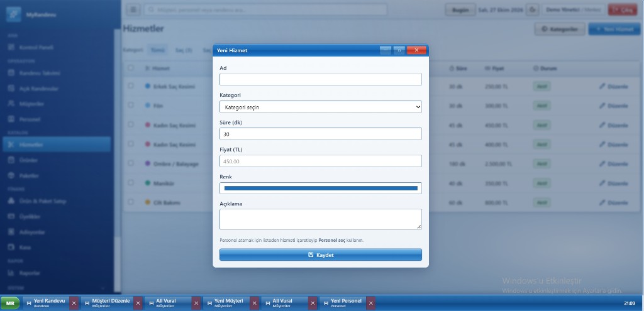Screen dimensions: 644x311
Task: Tick the Erkek Saç Kesimi row checkbox
Action: pos(131,85)
